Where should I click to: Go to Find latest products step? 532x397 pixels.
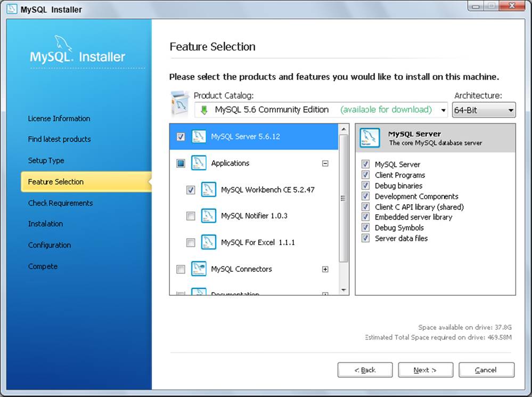[x=59, y=139]
